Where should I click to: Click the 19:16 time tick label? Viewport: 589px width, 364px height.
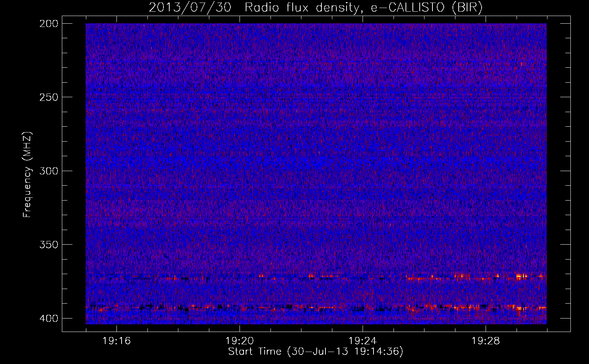116,341
